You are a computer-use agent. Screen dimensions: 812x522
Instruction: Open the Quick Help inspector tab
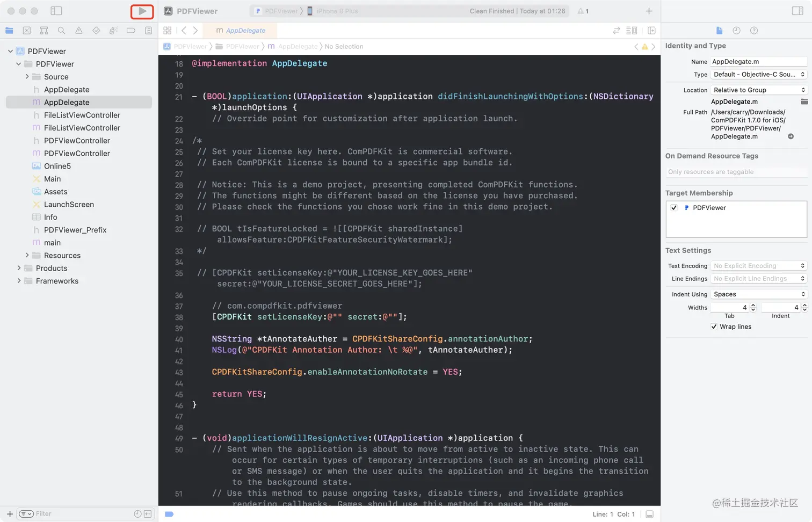(754, 31)
